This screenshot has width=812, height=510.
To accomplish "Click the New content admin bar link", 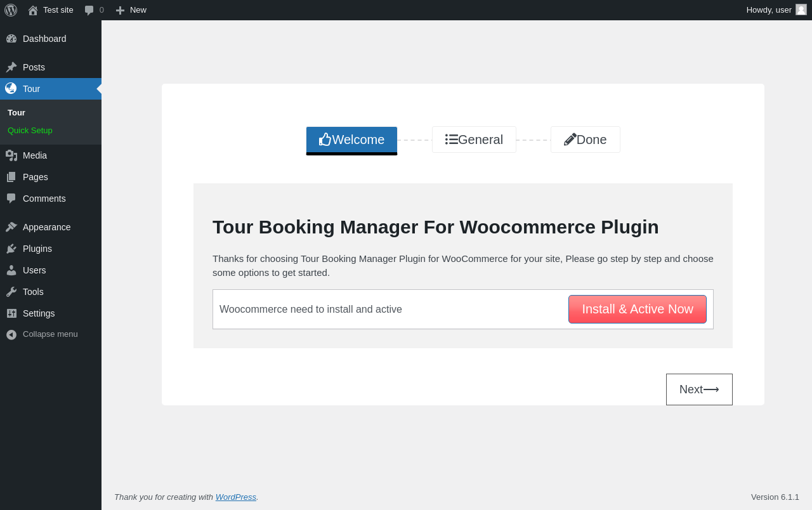I will point(131,10).
